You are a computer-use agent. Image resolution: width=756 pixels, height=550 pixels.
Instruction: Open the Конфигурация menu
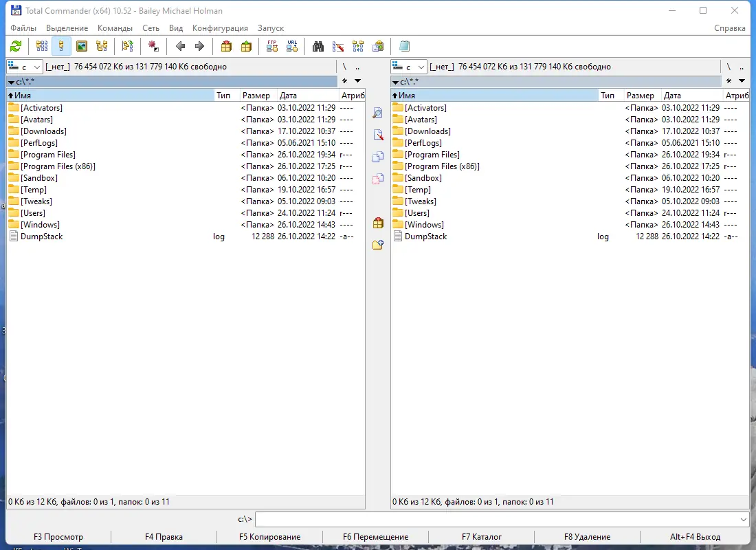coord(220,28)
